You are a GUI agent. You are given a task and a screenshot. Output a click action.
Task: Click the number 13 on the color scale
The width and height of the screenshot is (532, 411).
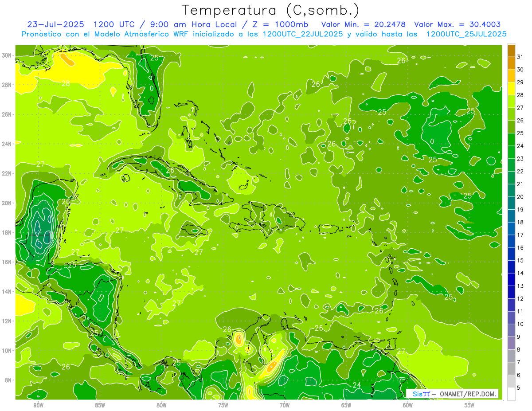pyautogui.click(x=520, y=286)
